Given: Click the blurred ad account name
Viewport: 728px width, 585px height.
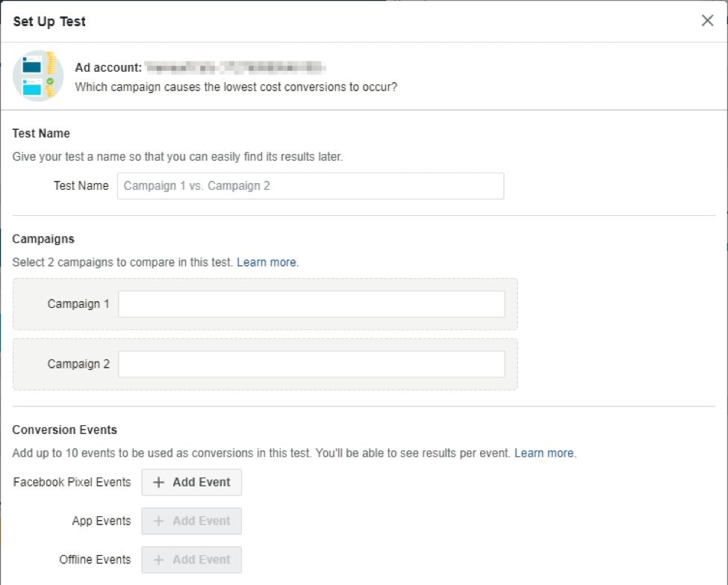Looking at the screenshot, I should (x=235, y=67).
